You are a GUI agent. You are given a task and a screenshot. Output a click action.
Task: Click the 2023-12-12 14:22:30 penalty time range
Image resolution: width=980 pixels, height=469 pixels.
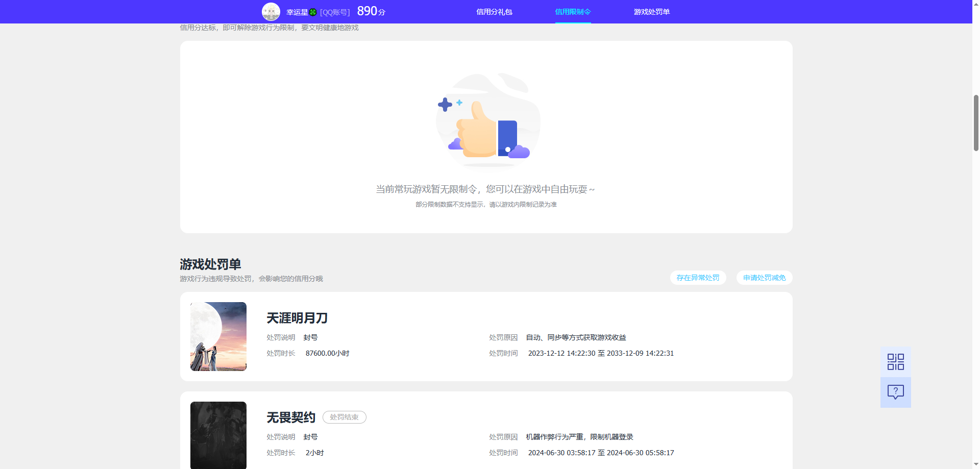click(x=601, y=353)
